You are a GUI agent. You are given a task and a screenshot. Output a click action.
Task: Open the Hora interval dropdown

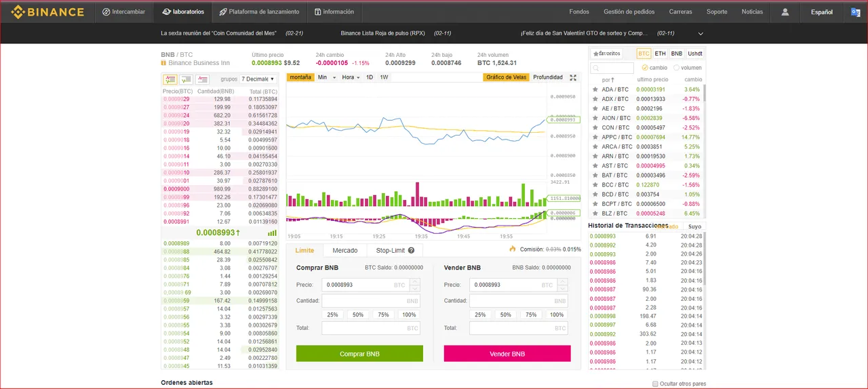(x=351, y=77)
